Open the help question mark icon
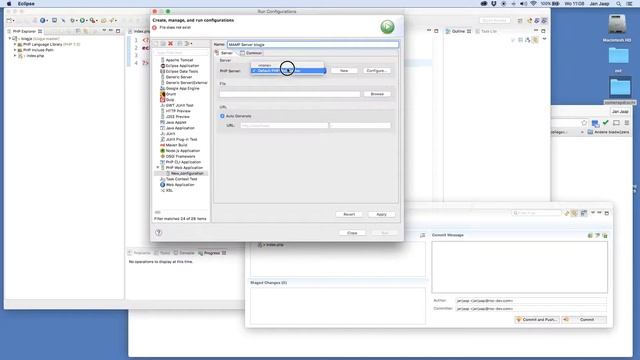Viewport: 640px width, 360px height. 158,233
